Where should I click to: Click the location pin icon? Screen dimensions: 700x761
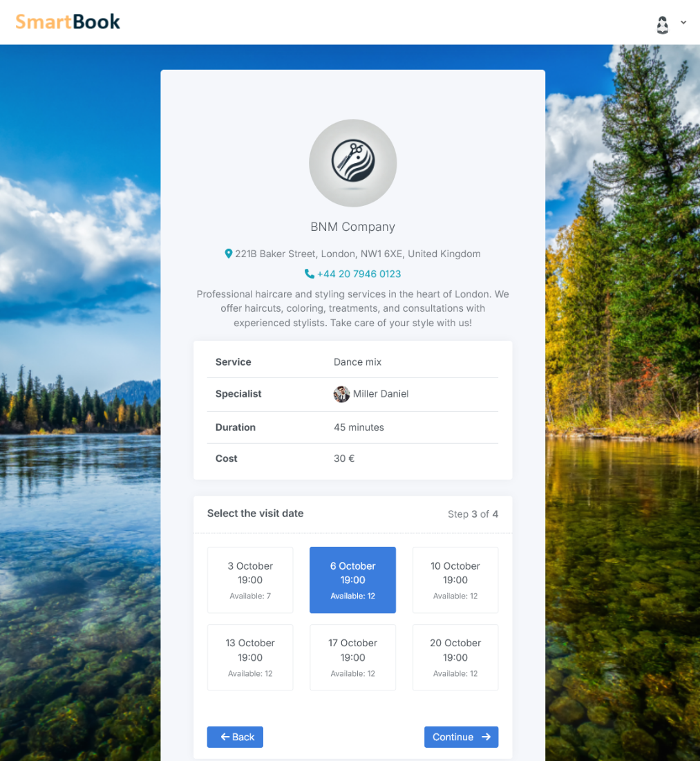(229, 254)
